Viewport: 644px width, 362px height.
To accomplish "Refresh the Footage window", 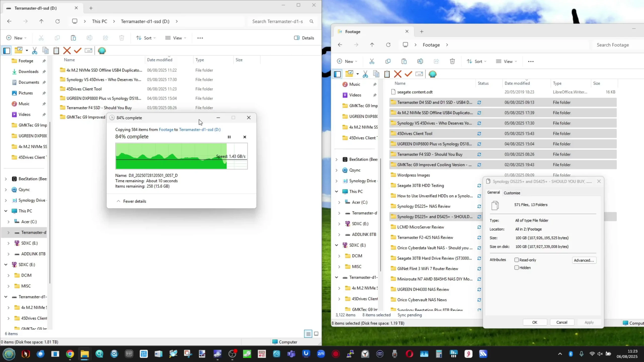I will coord(388,45).
